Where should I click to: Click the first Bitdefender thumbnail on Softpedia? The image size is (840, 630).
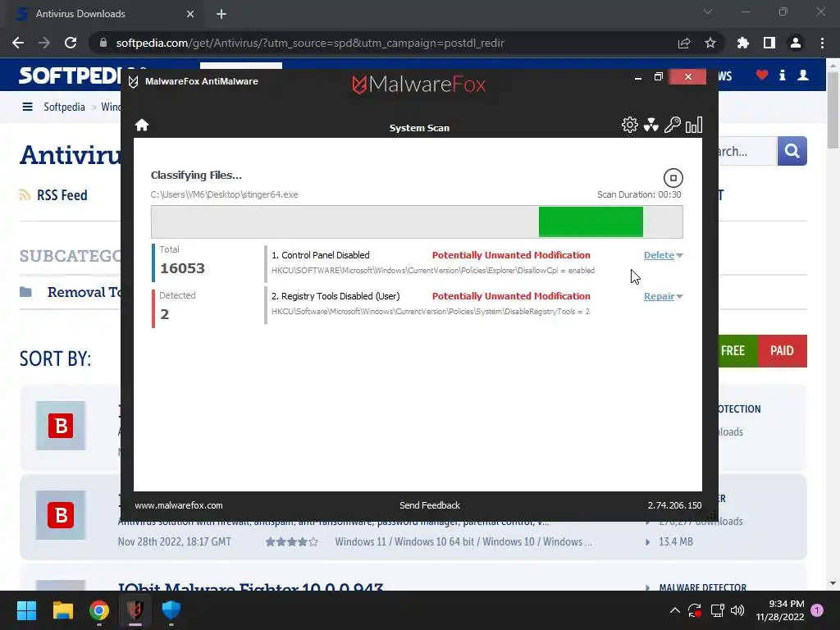click(61, 426)
